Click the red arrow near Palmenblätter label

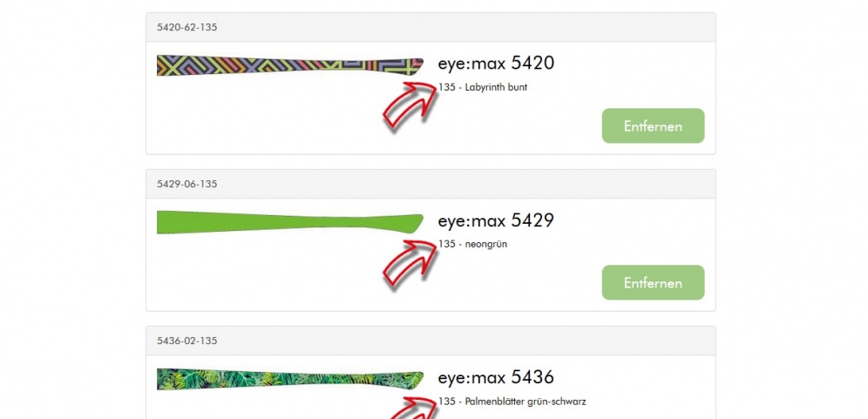pos(410,408)
